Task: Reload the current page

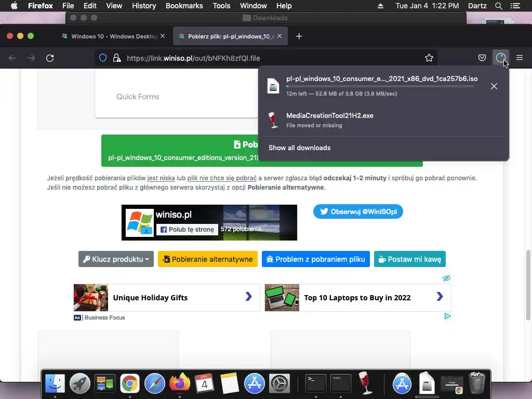Action: tap(50, 58)
